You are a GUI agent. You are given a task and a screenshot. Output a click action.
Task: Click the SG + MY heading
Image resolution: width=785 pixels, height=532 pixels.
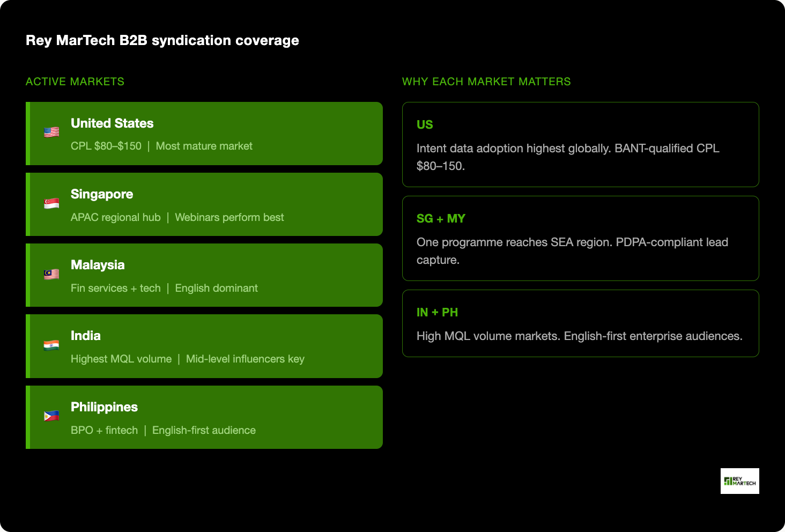coord(441,218)
